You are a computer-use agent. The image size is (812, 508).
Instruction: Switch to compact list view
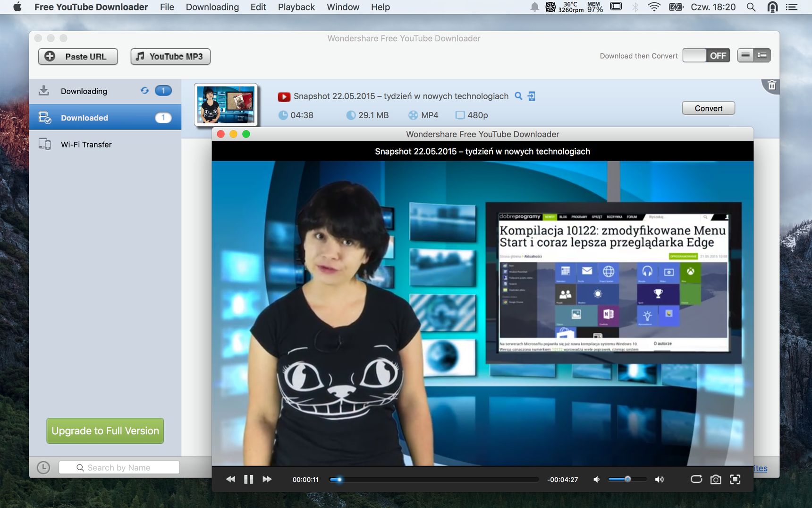click(x=745, y=55)
